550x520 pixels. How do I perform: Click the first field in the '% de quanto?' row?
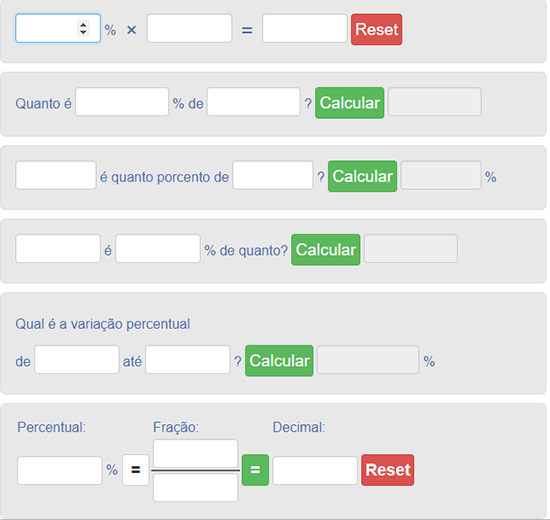58,248
